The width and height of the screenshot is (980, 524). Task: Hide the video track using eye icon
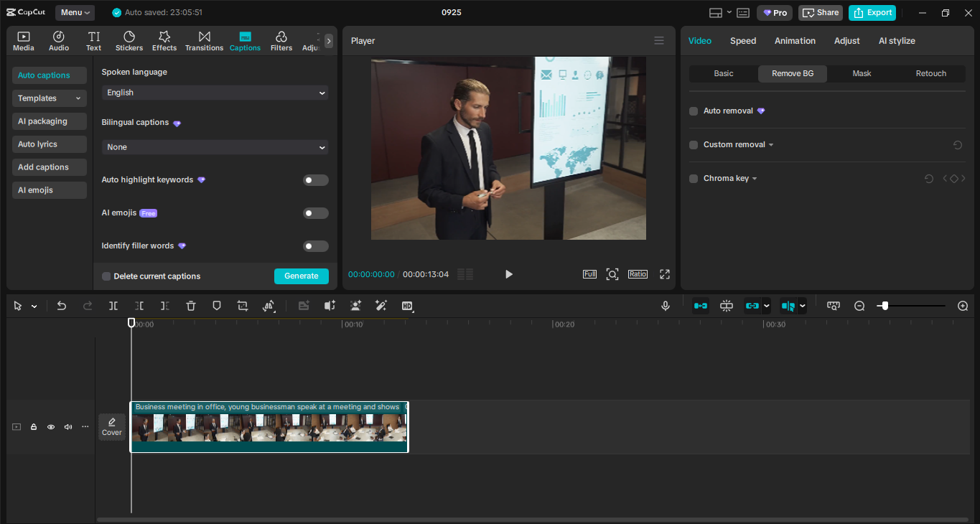pos(51,427)
